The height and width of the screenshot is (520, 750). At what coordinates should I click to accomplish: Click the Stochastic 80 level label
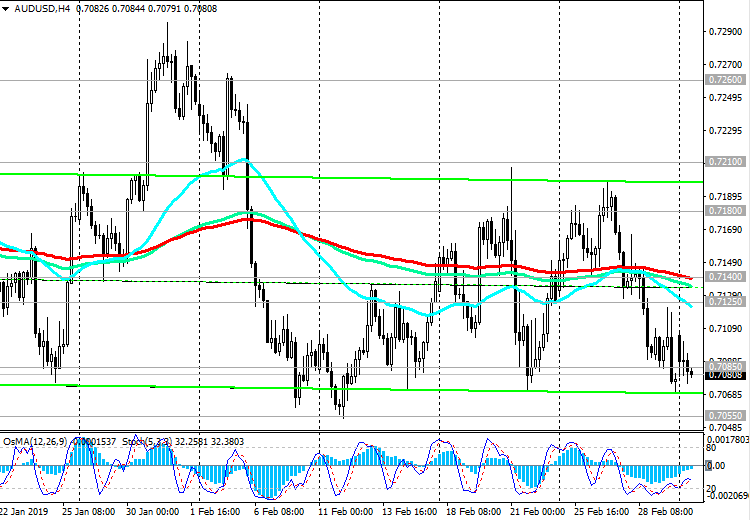[711, 448]
